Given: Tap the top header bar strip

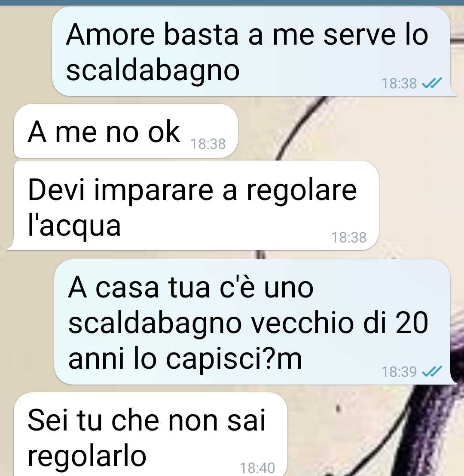Looking at the screenshot, I should click(x=232, y=3).
